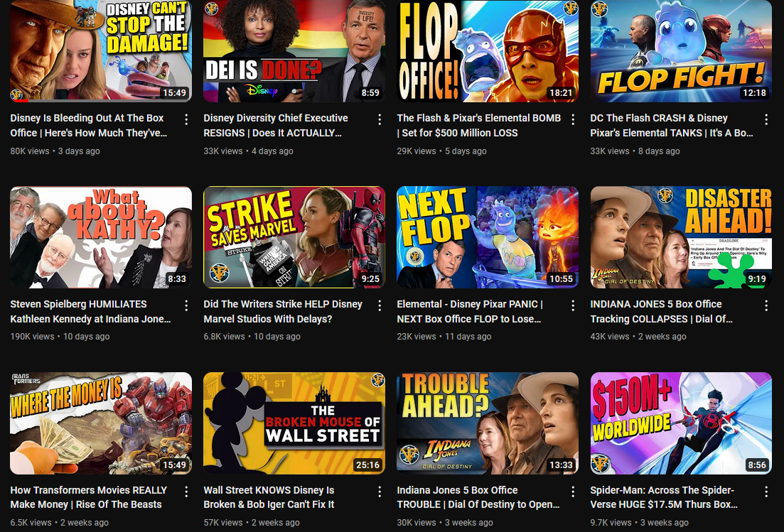This screenshot has height=532, width=784.
Task: Open title 'Steven Spielberg HUMILIATES Kathleen Kennedy'
Action: 90,311
